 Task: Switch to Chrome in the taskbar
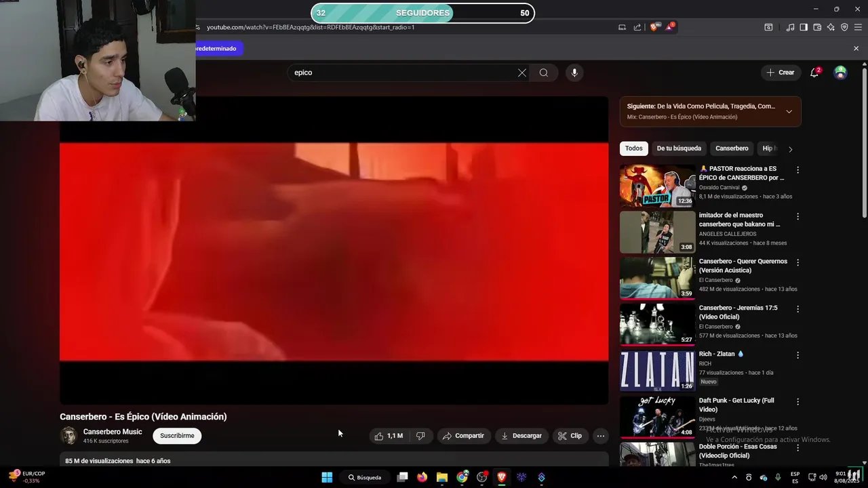point(462,477)
